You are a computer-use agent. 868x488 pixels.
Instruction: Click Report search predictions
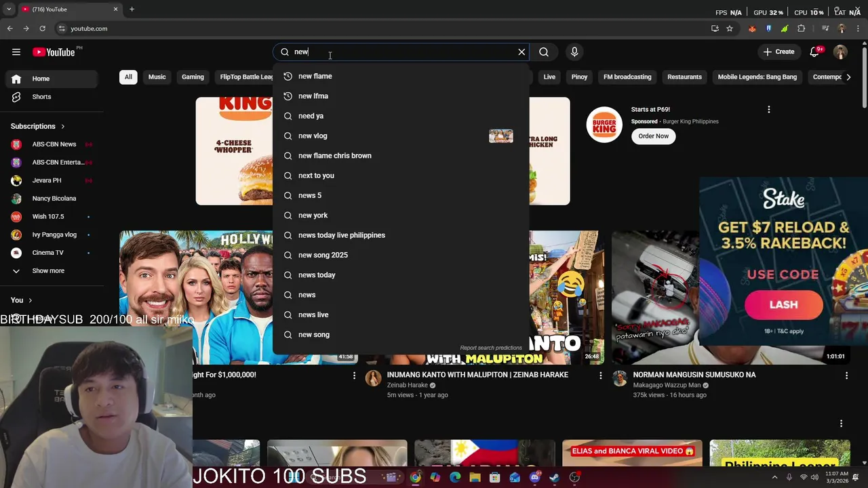point(491,348)
